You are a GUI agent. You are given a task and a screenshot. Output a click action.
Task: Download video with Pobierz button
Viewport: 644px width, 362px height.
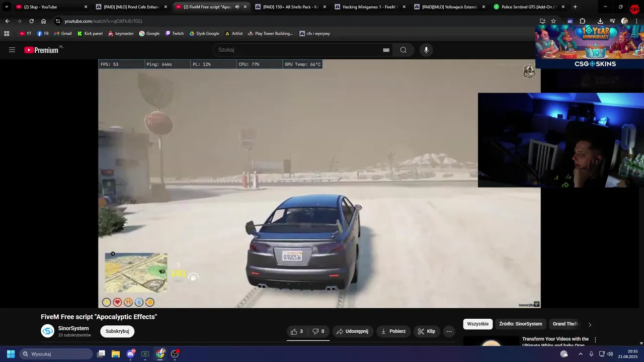point(393,331)
